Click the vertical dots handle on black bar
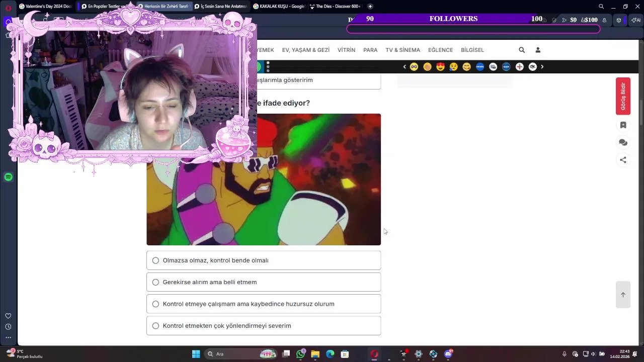The width and height of the screenshot is (644, 362). (268, 66)
